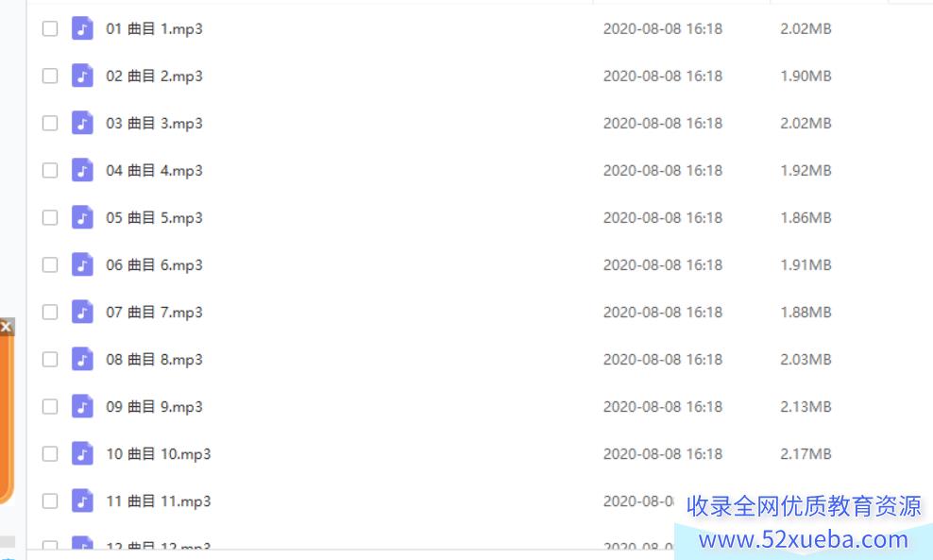Screen dimensions: 933x560
Task: Click the 2.17MB size of track 10
Action: [806, 454]
